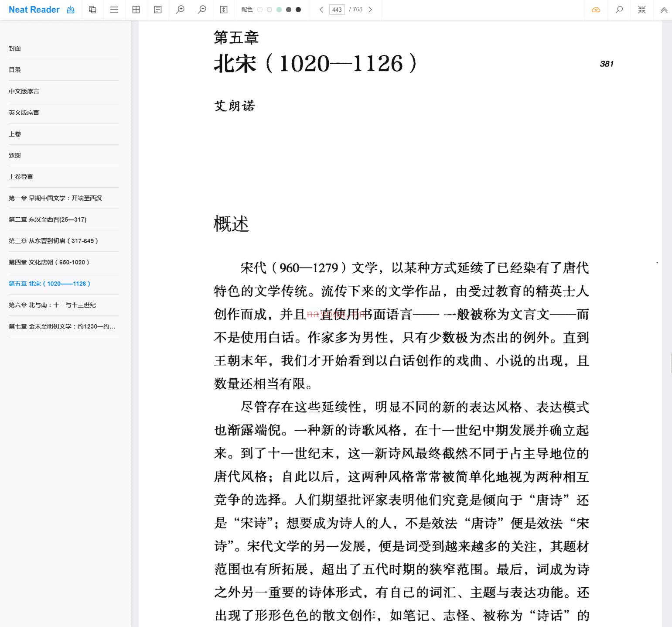This screenshot has width=672, height=627.
Task: Open 第三章 从东晋到初唐 chapter
Action: point(64,241)
